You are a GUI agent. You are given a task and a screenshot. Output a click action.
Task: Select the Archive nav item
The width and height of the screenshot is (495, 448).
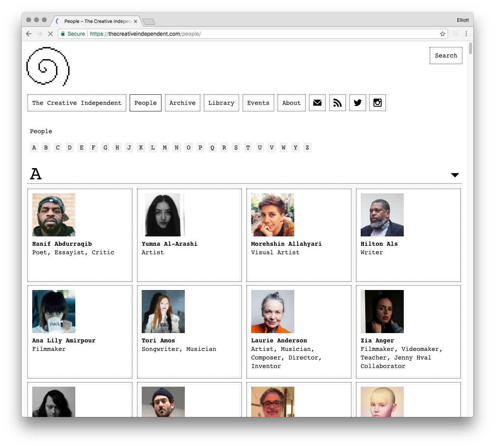[182, 103]
